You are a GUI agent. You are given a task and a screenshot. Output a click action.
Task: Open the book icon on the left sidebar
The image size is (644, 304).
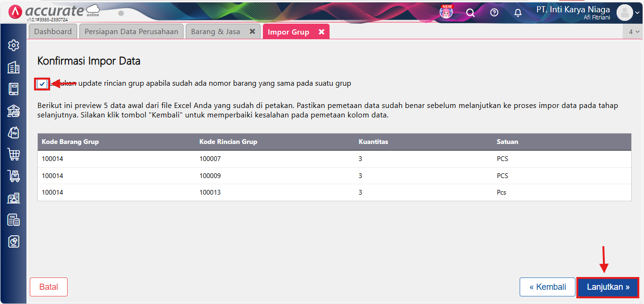click(x=13, y=89)
